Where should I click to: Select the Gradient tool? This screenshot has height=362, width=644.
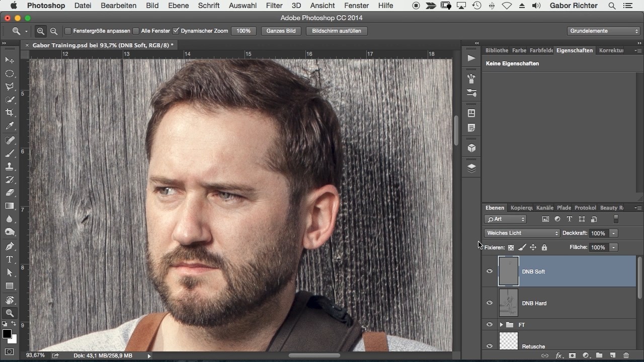tap(10, 206)
